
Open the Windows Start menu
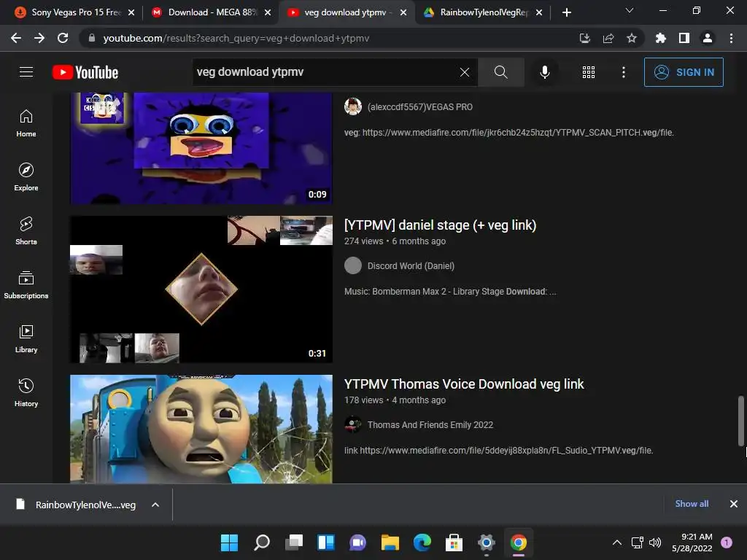click(229, 542)
